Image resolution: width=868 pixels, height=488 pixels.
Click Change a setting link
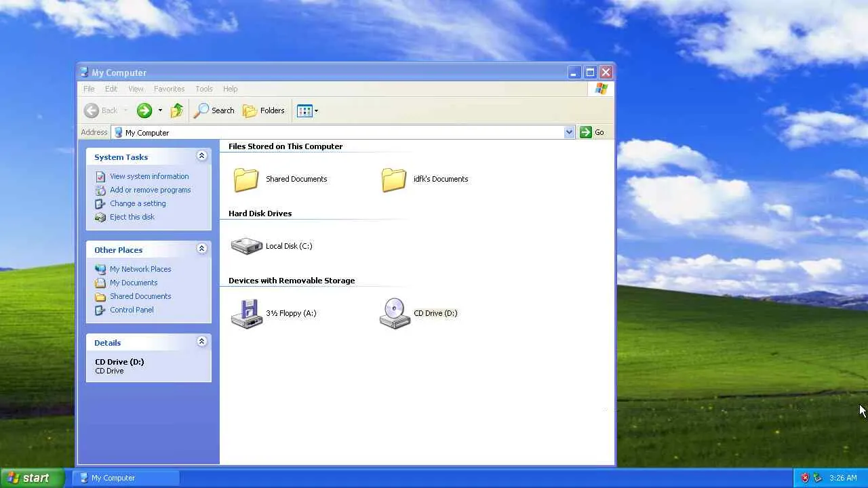138,203
